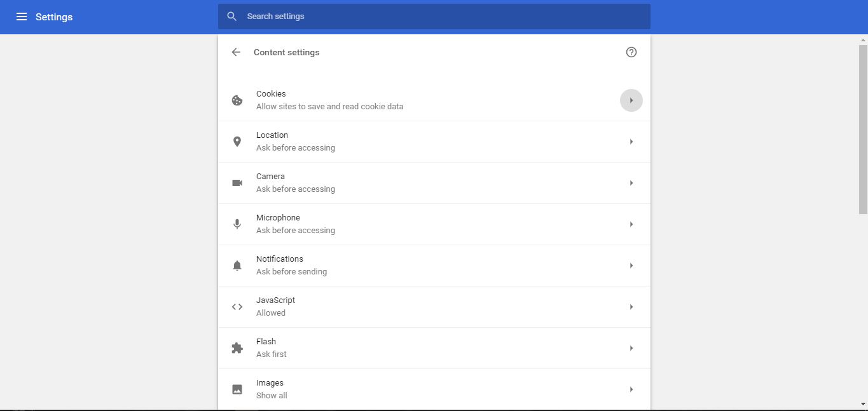Click the Cookies cookie icon
Image resolution: width=868 pixels, height=411 pixels.
[x=237, y=100]
